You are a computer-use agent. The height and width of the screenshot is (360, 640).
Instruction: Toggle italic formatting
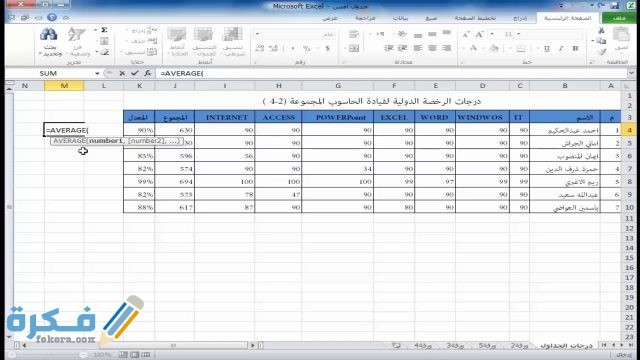click(561, 49)
